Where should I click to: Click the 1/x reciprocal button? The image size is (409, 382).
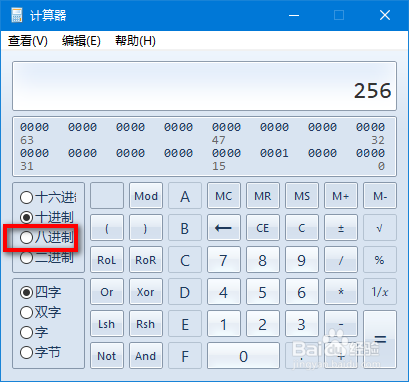click(380, 292)
